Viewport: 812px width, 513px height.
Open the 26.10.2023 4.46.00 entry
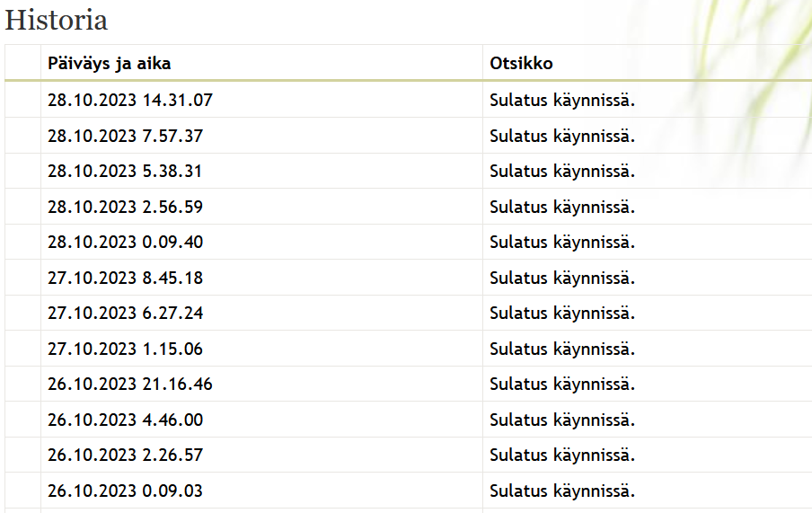125,420
